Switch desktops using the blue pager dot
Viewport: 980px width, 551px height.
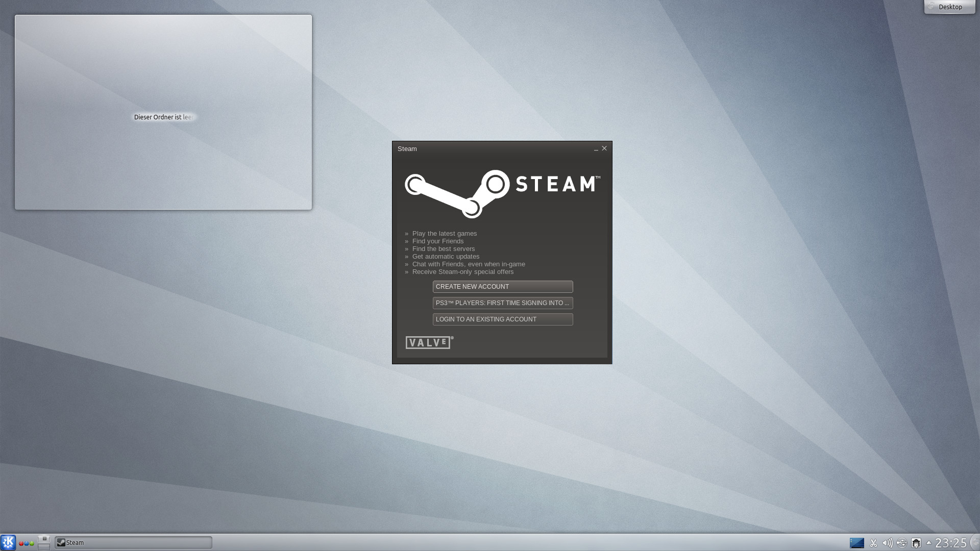pyautogui.click(x=27, y=543)
